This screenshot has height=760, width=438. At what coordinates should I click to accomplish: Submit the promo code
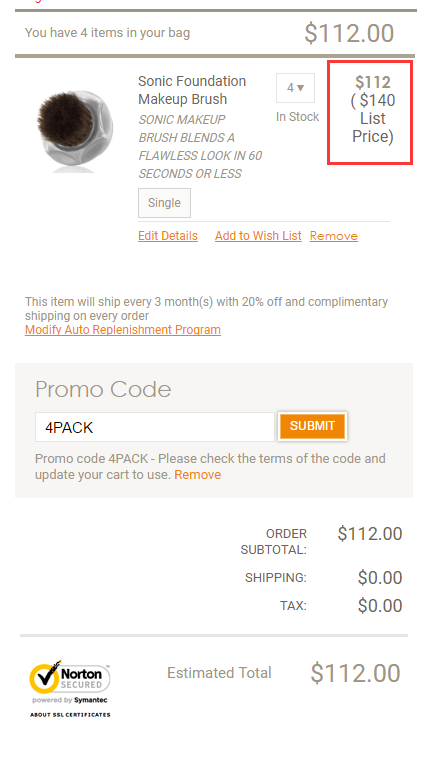(312, 426)
